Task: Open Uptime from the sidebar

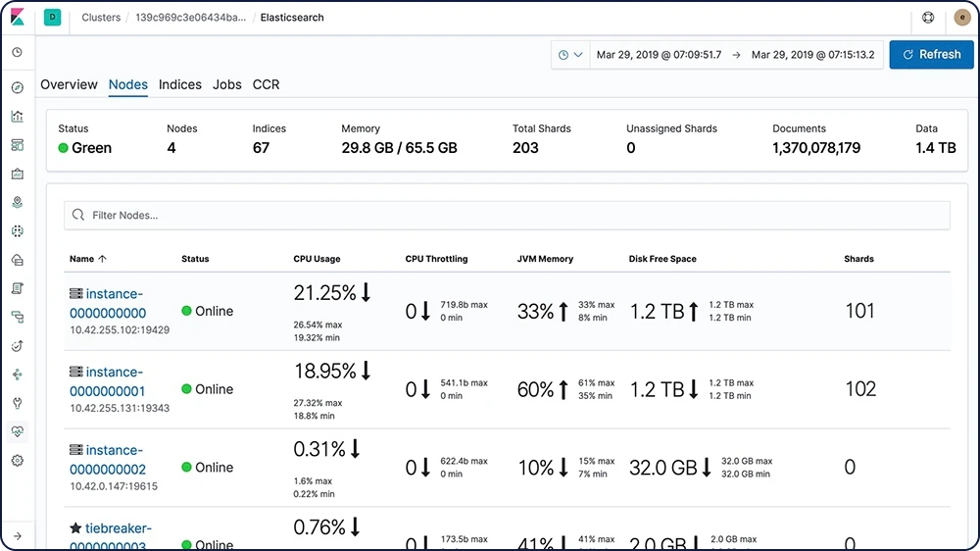Action: [x=18, y=346]
